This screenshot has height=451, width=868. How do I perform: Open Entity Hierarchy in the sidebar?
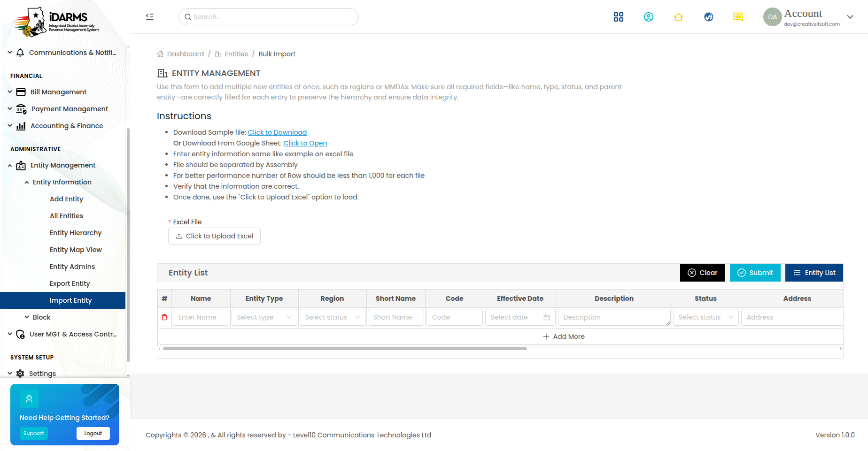76,233
